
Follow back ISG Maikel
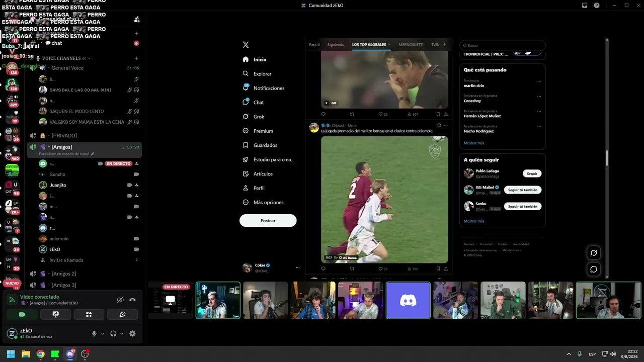[523, 190]
